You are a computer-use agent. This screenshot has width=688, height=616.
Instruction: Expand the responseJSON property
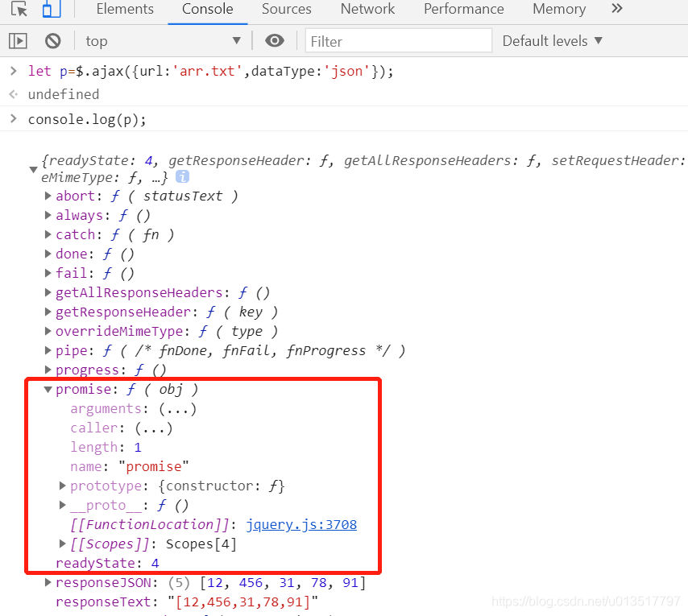pyautogui.click(x=48, y=582)
